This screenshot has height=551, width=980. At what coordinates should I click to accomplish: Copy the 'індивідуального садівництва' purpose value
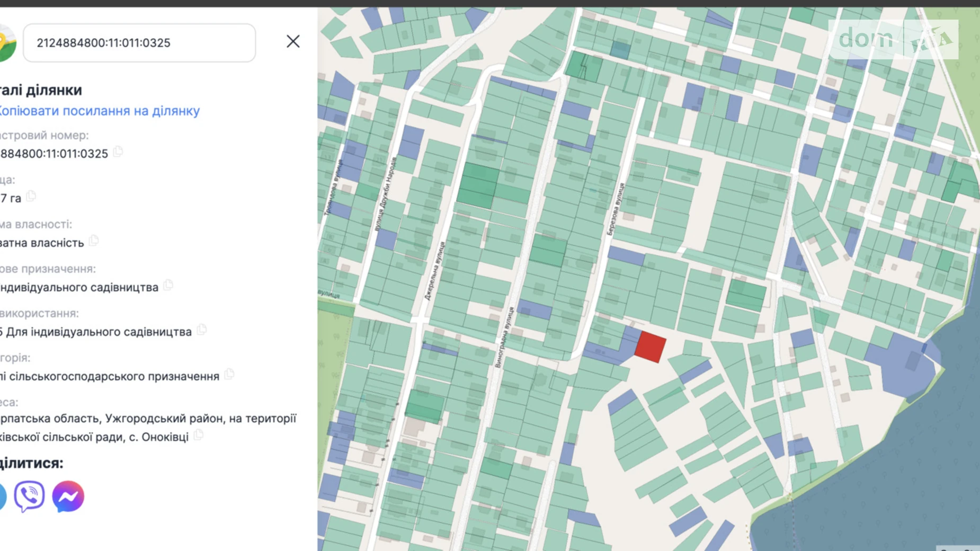click(168, 286)
